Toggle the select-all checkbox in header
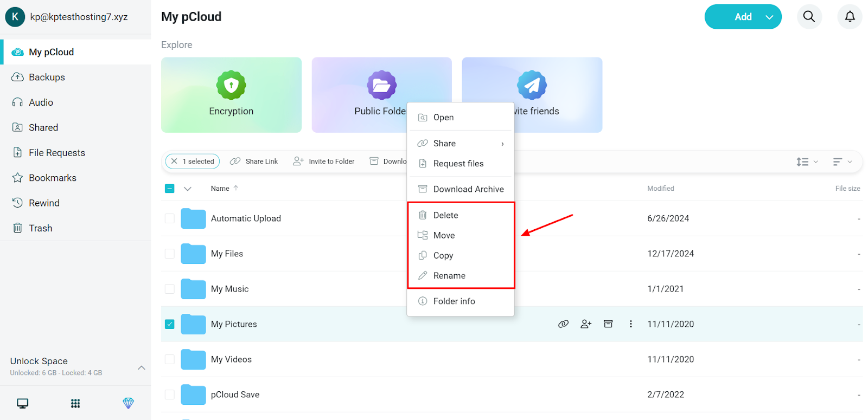868x420 pixels. 170,189
